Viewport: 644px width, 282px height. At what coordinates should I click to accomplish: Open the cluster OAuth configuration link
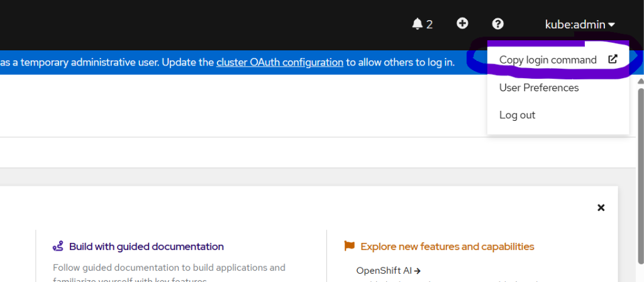[280, 62]
